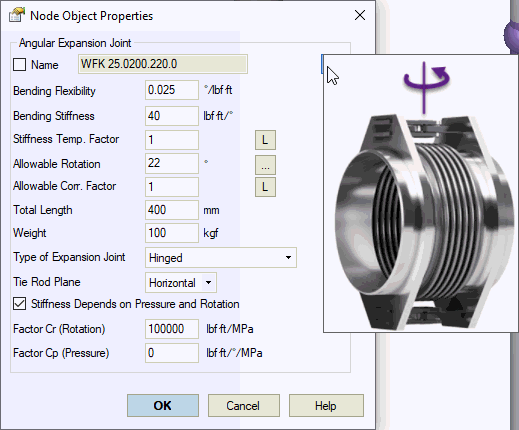This screenshot has width=519, height=430.
Task: Click the L button beside Allowable Corr. Factor
Action: [x=265, y=187]
